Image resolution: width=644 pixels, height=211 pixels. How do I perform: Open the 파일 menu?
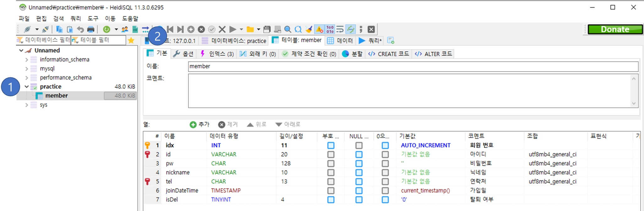(24, 18)
